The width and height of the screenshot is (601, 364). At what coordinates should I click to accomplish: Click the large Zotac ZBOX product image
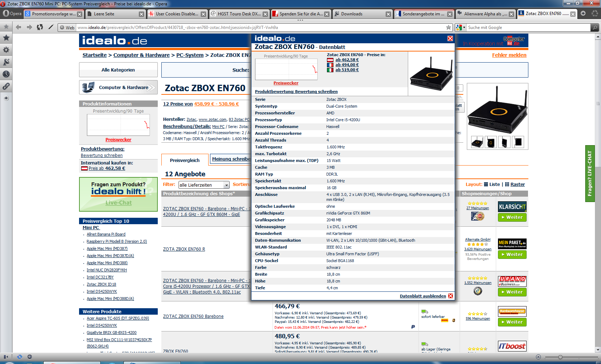coord(498,109)
